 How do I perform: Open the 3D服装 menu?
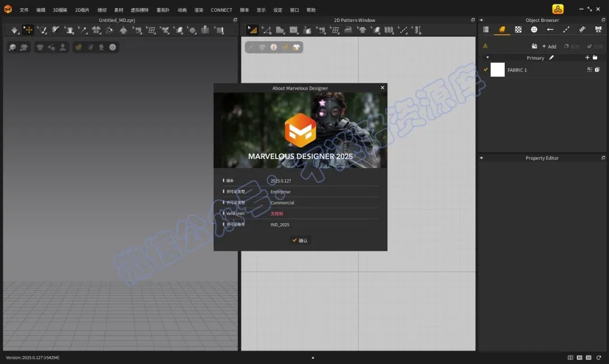pos(60,10)
